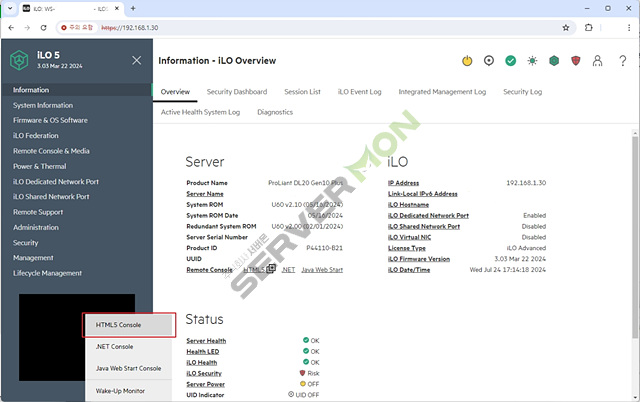The height and width of the screenshot is (402, 640).
Task: Click the Server Health status link
Action: (x=206, y=341)
